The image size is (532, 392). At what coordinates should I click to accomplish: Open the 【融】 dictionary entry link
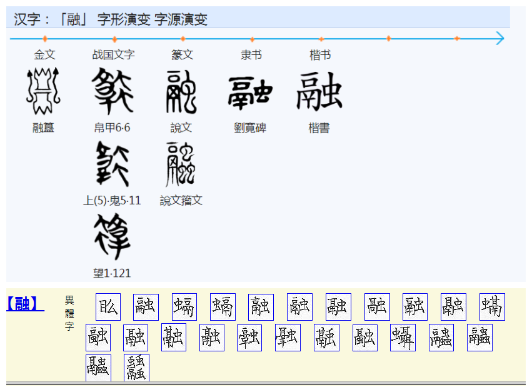click(25, 304)
